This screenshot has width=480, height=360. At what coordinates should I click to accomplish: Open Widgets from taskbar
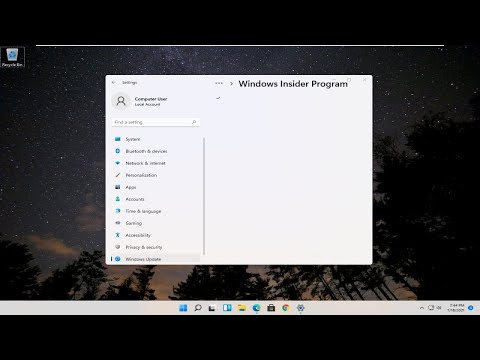227,308
